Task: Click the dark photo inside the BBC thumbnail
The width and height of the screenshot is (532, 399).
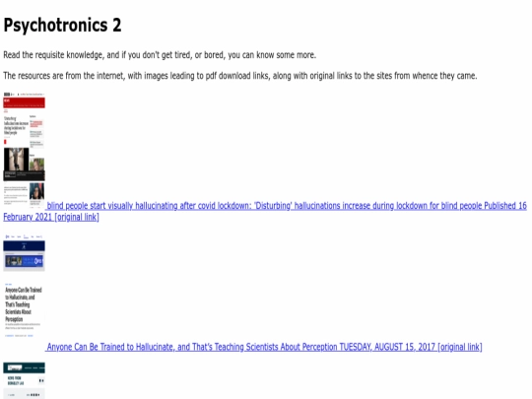Action: pos(16,160)
